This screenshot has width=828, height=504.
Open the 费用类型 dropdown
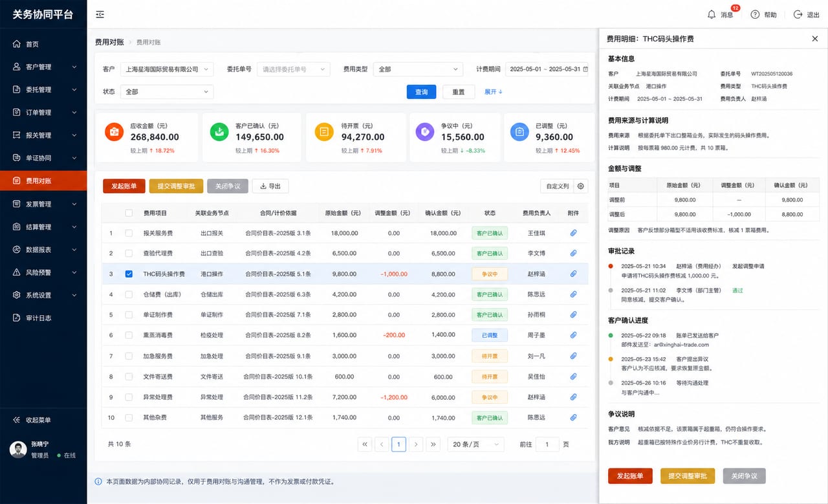418,69
